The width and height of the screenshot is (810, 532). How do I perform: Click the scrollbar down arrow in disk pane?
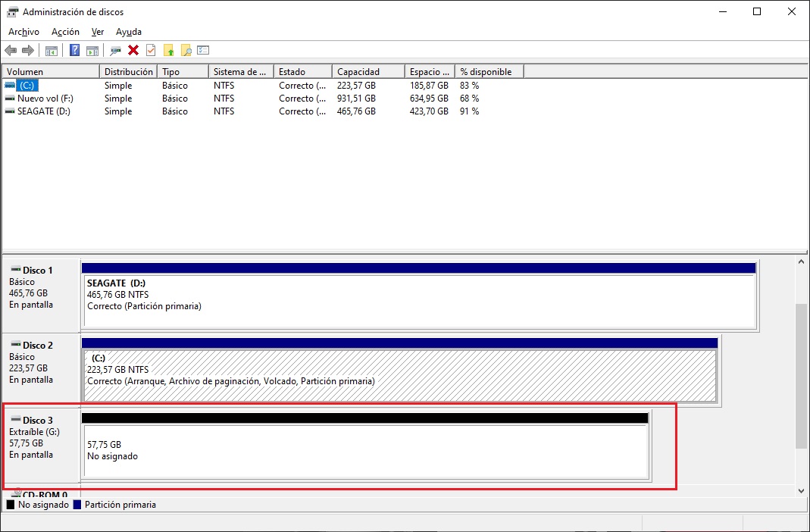(802, 490)
